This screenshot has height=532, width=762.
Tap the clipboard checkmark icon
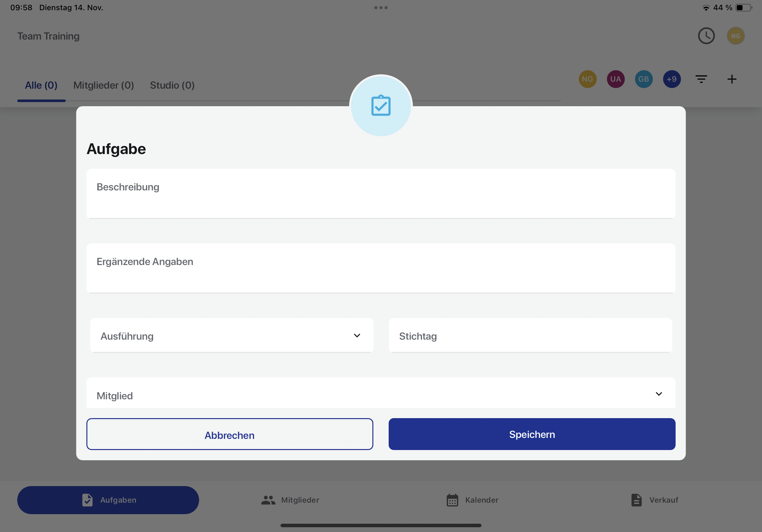pyautogui.click(x=381, y=106)
